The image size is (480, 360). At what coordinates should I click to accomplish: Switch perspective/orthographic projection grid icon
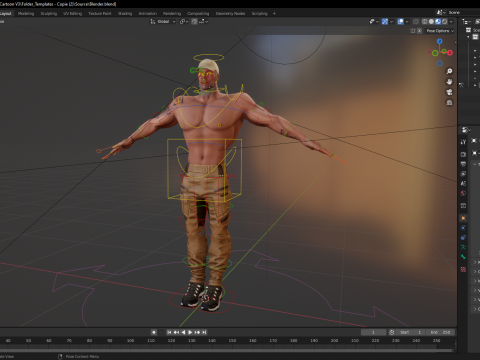point(449,103)
